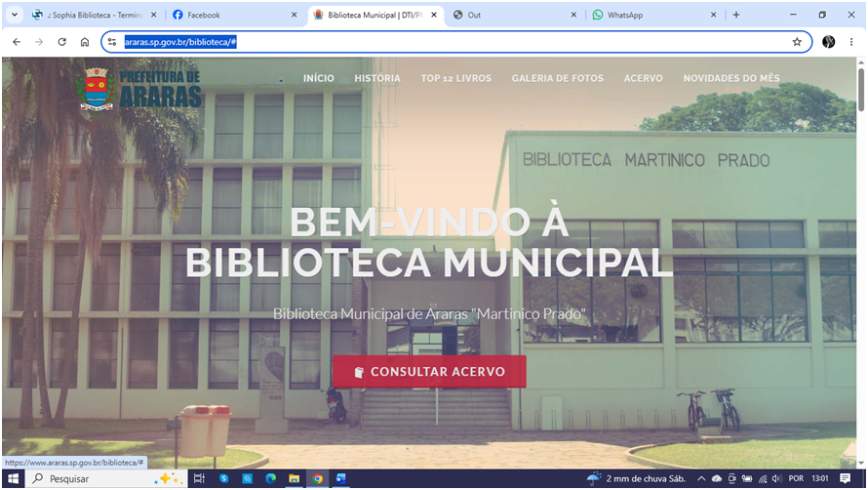Click the Chrome taskbar icon
The image size is (868, 490).
(x=317, y=478)
